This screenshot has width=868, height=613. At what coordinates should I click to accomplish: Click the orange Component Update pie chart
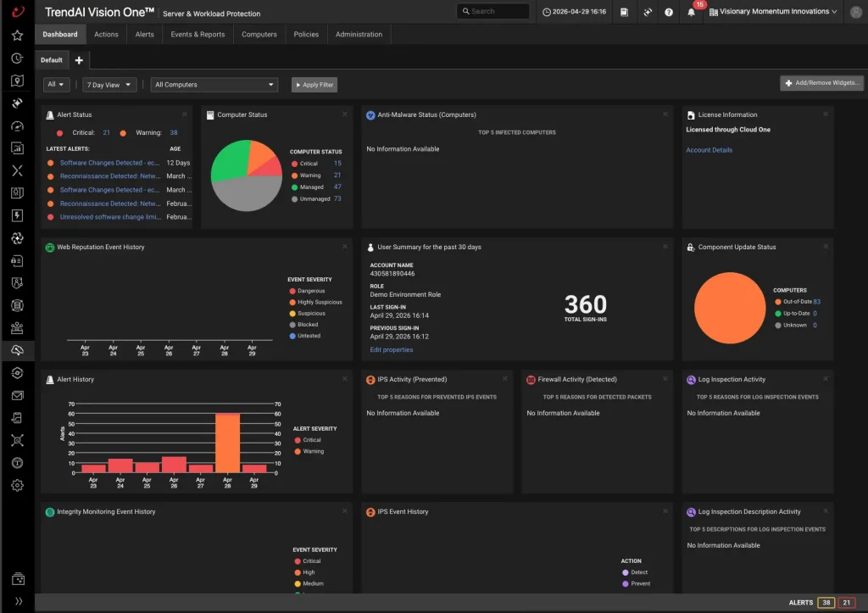tap(730, 308)
